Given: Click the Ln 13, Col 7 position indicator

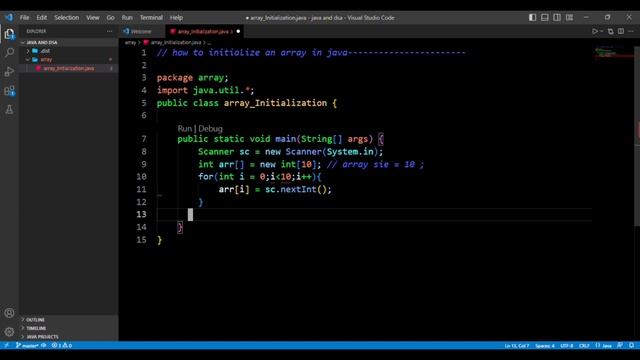Looking at the screenshot, I should point(517,345).
